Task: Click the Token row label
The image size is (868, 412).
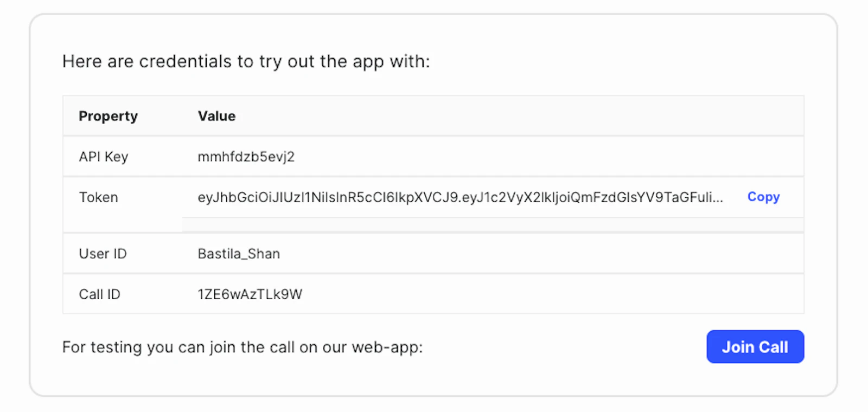Action: pyautogui.click(x=98, y=197)
